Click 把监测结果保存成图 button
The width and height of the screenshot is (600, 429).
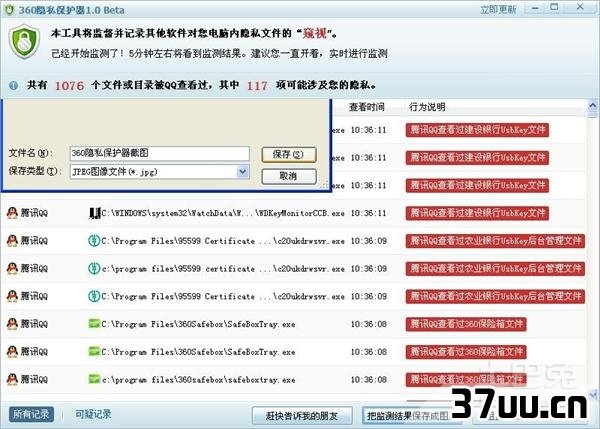(412, 416)
